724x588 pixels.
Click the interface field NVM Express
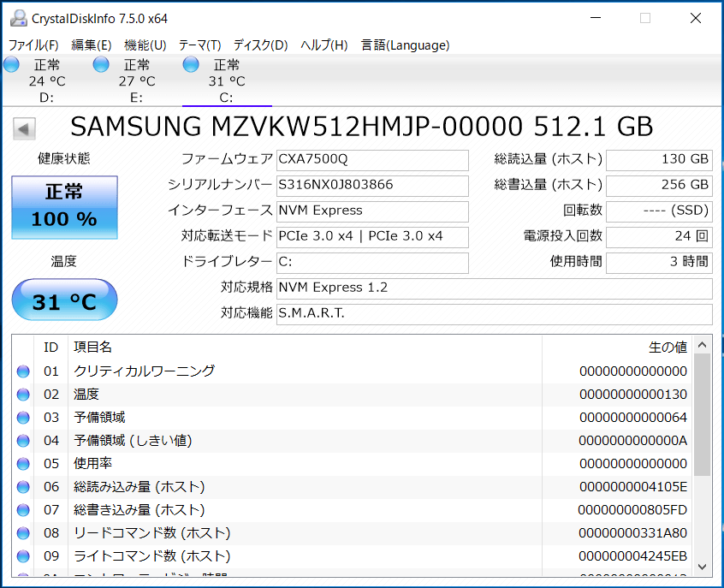(372, 211)
